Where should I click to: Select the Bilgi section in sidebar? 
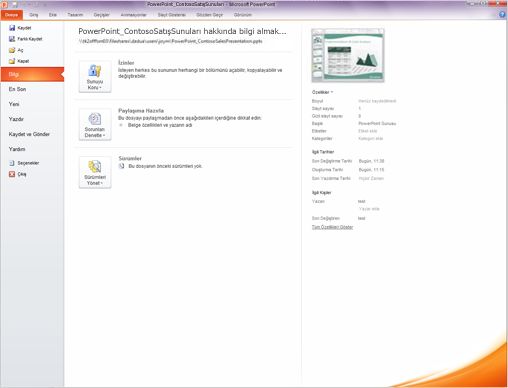tap(32, 74)
